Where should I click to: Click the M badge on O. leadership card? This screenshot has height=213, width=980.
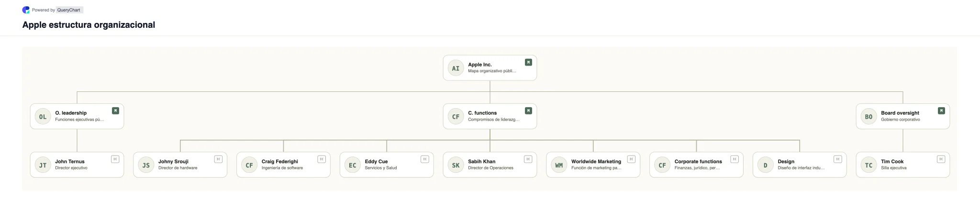(115, 111)
